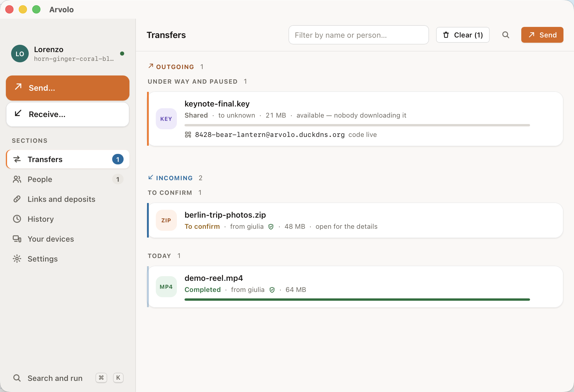The height and width of the screenshot is (392, 574).
Task: Open Your devices section
Action: 68,239
